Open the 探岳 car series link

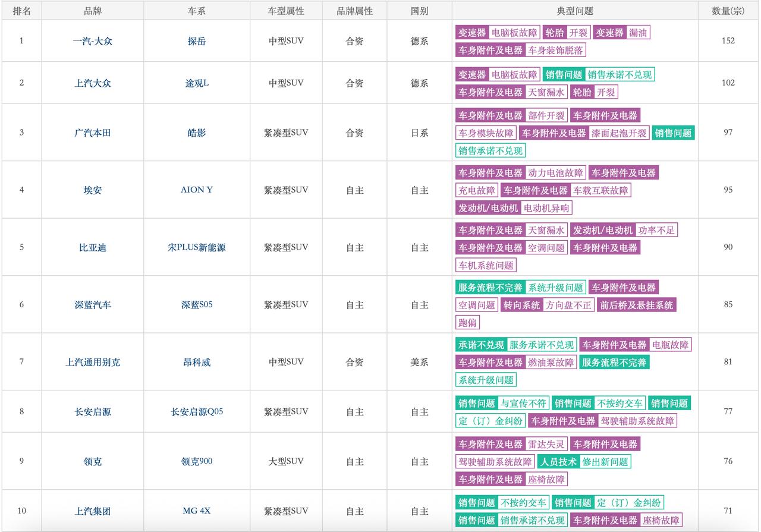point(197,41)
